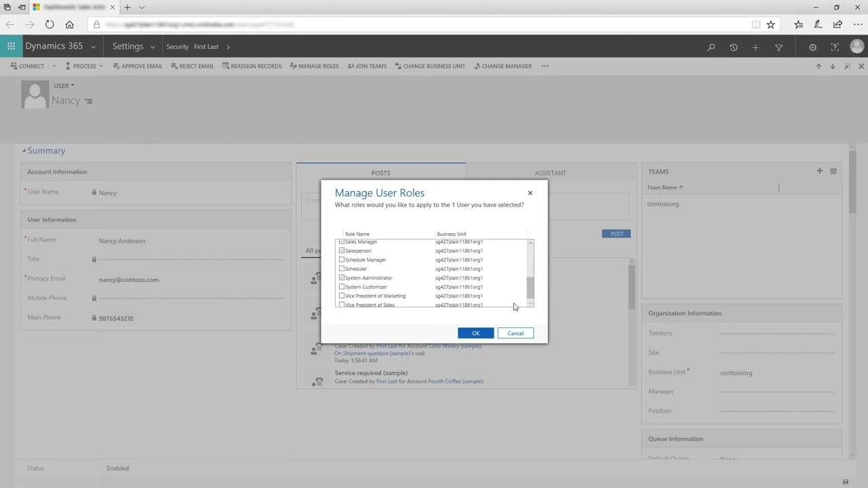Click the browser refresh icon
Viewport: 868px width, 488px height.
(x=50, y=24)
